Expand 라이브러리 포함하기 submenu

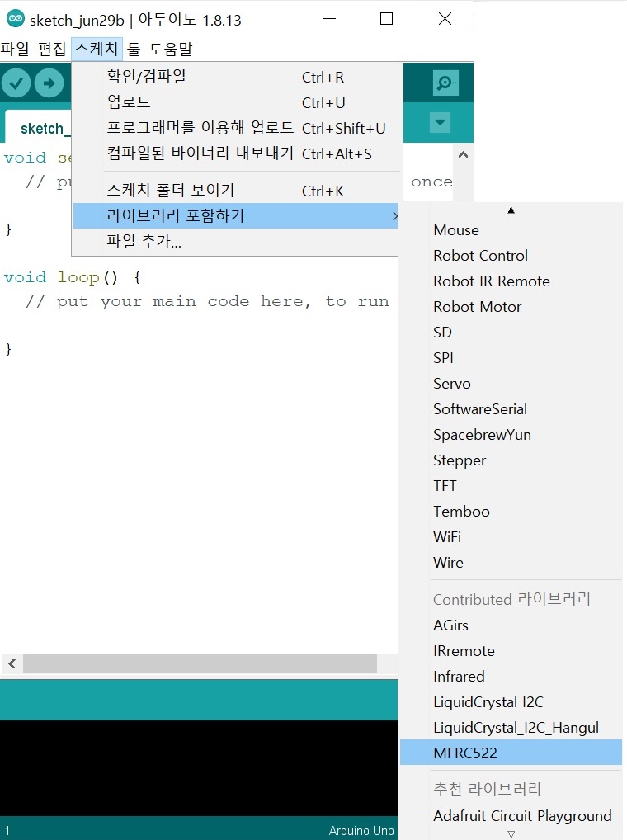(x=236, y=216)
